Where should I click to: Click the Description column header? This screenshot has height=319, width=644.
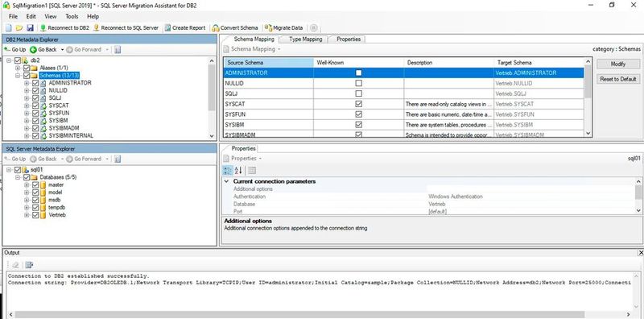(449, 63)
